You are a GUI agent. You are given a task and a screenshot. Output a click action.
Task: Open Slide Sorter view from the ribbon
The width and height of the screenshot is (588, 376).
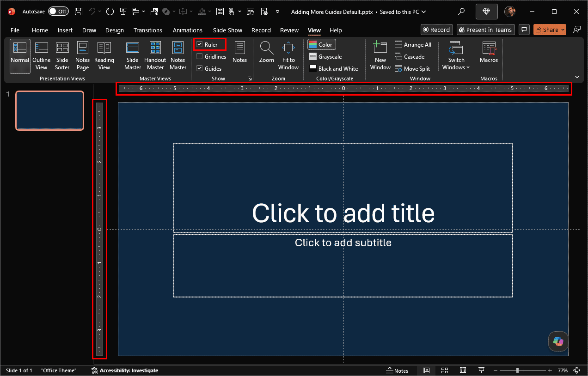(62, 56)
